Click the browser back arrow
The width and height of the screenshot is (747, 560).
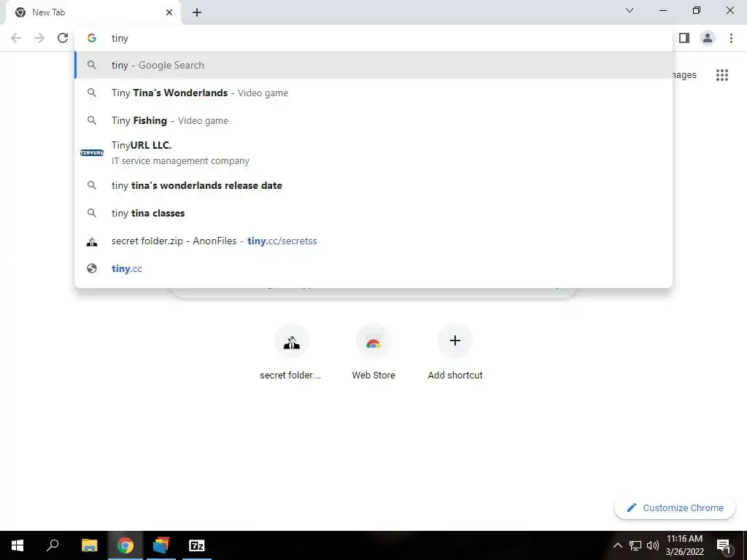click(16, 38)
